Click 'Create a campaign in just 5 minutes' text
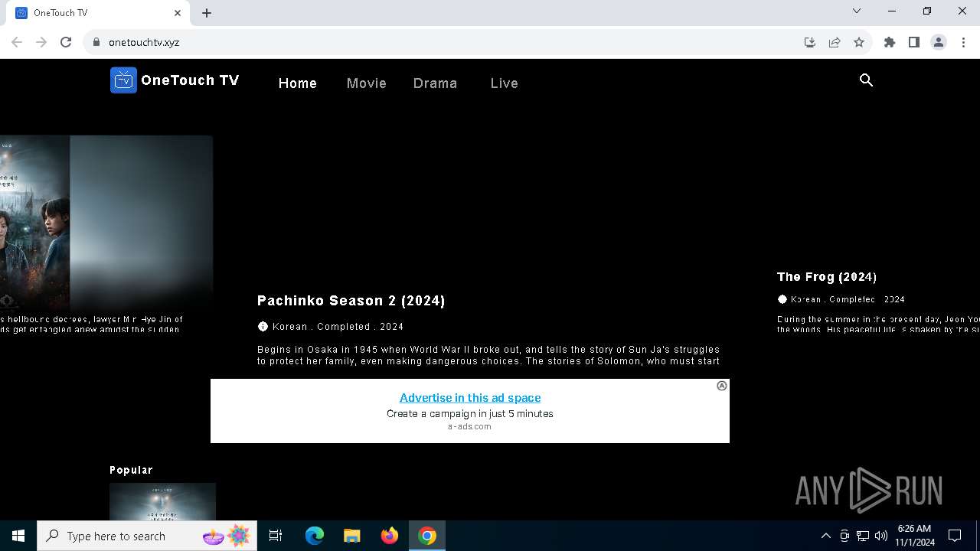Screen dimensions: 980x551 (470, 414)
